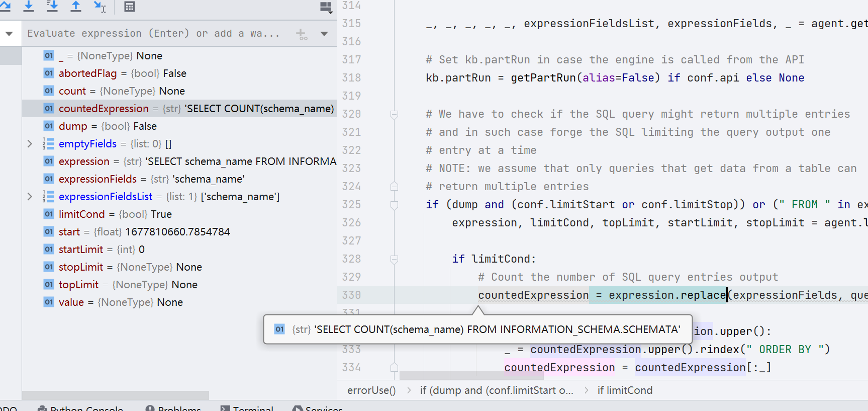The image size is (868, 411).
Task: Select the expression str variable row
Action: [179, 161]
